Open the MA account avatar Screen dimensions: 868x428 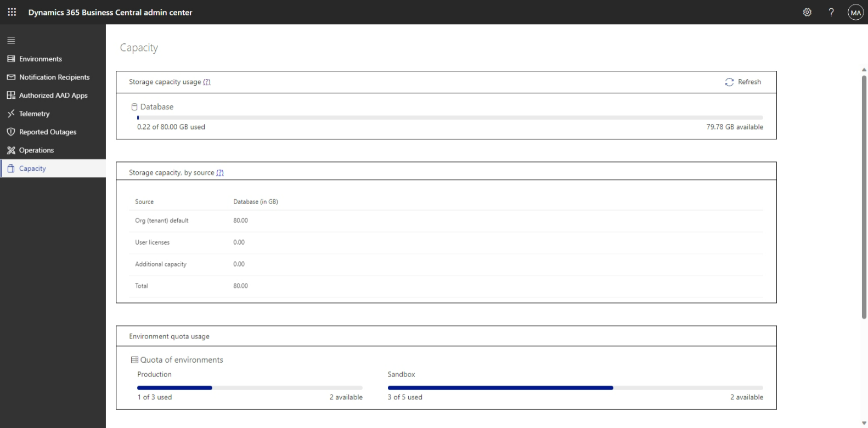855,12
